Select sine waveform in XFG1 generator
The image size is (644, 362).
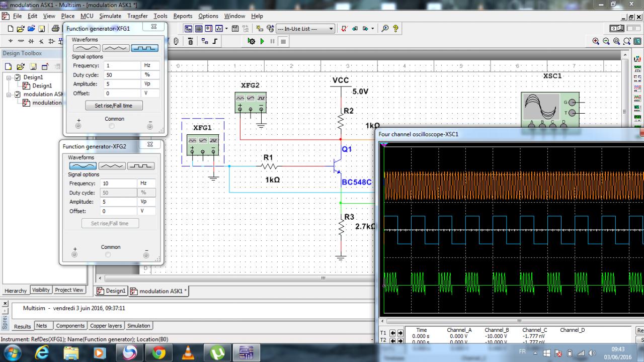[87, 48]
